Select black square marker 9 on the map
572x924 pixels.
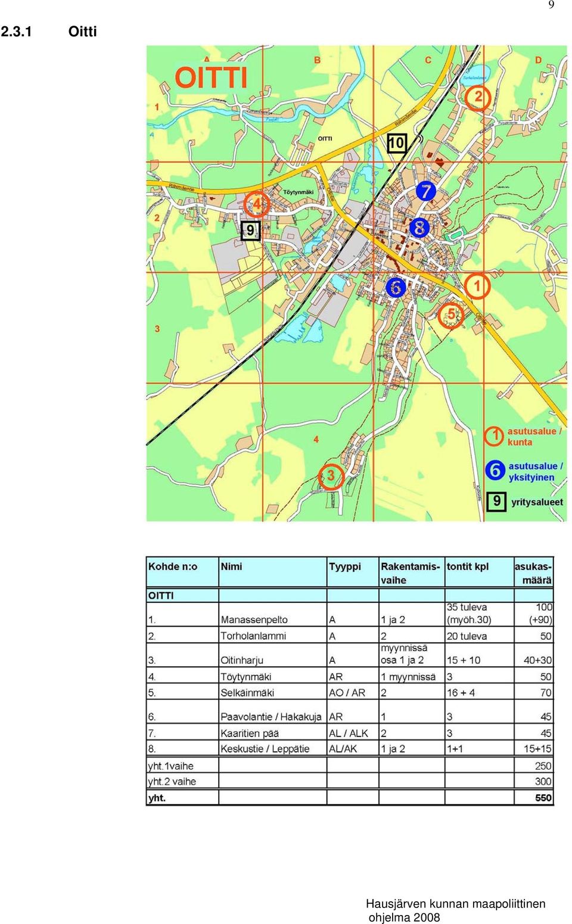[x=250, y=230]
